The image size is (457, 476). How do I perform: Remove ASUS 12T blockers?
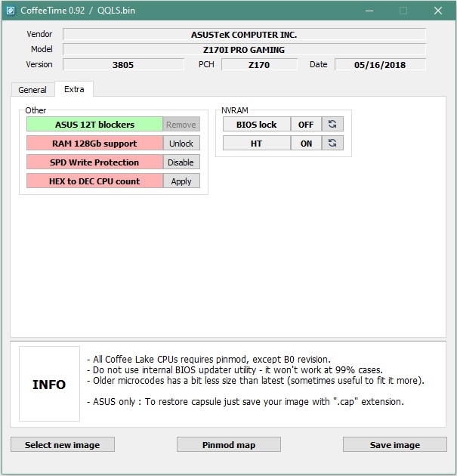click(x=181, y=125)
